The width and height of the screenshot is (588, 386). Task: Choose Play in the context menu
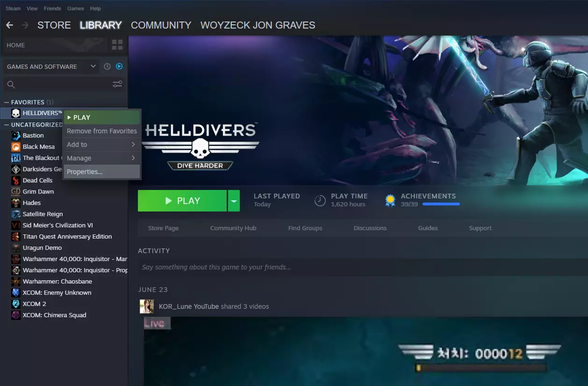coord(102,117)
